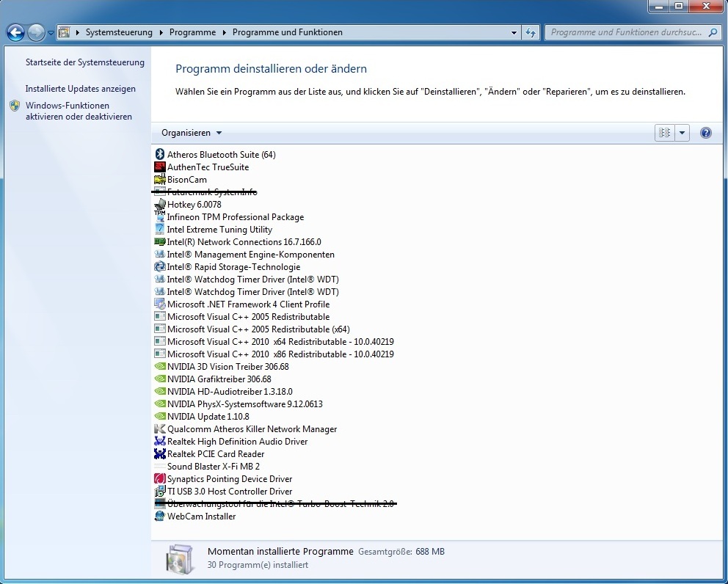This screenshot has height=584, width=728.
Task: Click the Intel Extreme Tuning Utility icon
Action: point(160,229)
